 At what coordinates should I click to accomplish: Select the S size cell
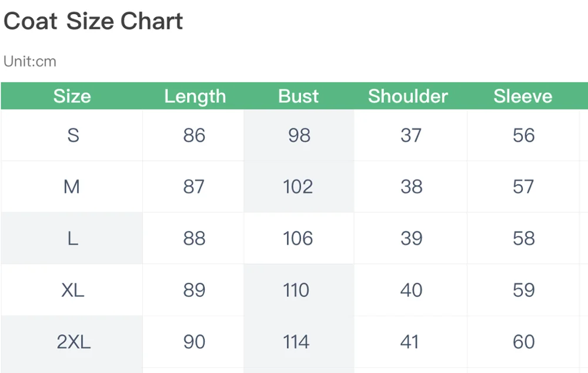coord(73,135)
